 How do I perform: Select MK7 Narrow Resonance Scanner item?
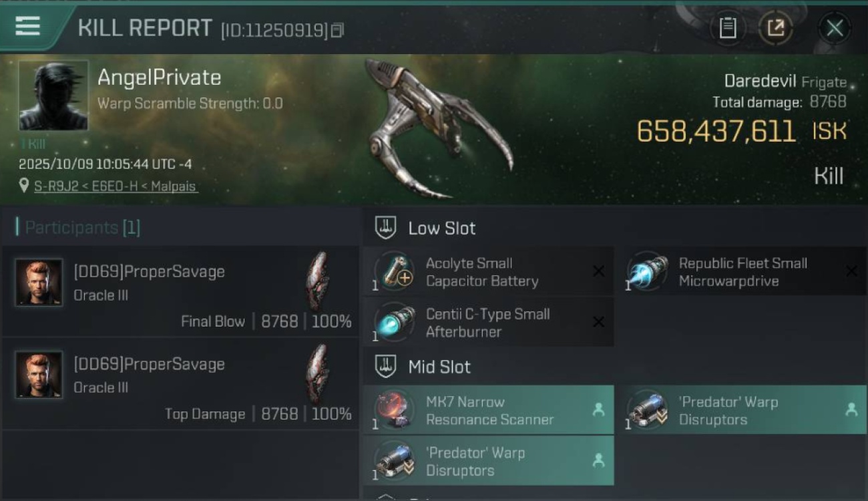coord(488,410)
